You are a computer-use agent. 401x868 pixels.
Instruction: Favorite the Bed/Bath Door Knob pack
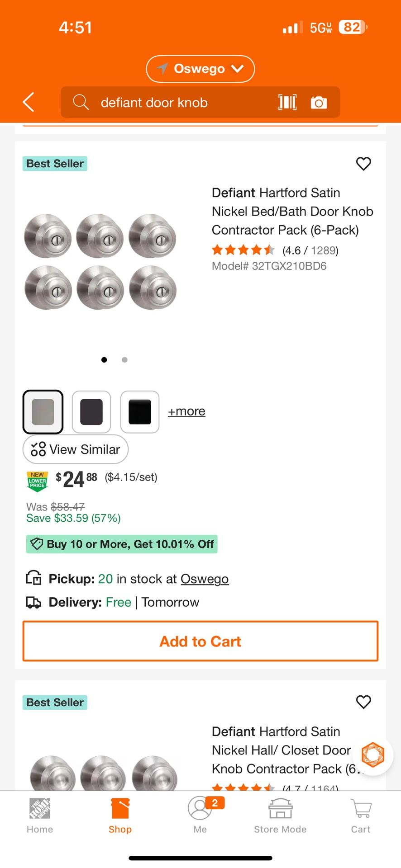pyautogui.click(x=363, y=164)
